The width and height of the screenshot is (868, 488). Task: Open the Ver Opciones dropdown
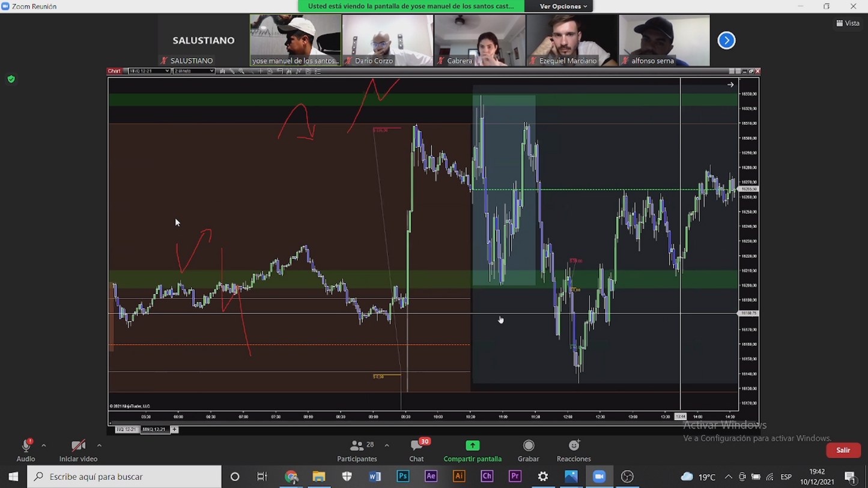[563, 6]
